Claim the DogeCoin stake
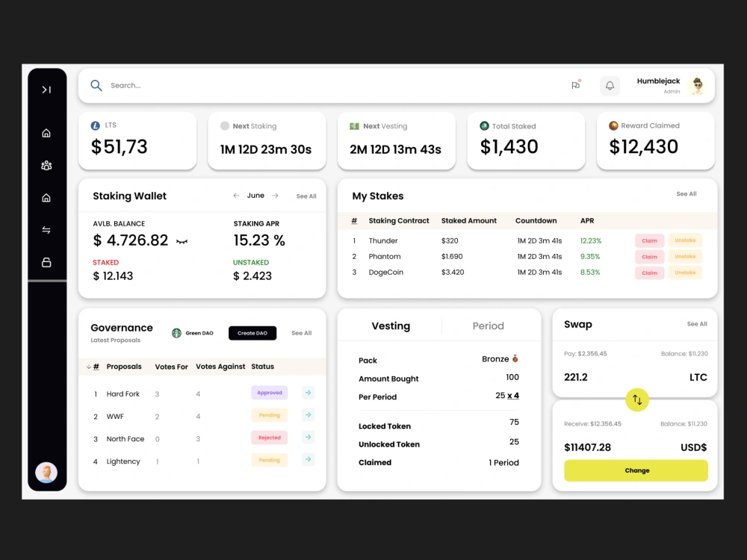The height and width of the screenshot is (560, 747). point(649,273)
